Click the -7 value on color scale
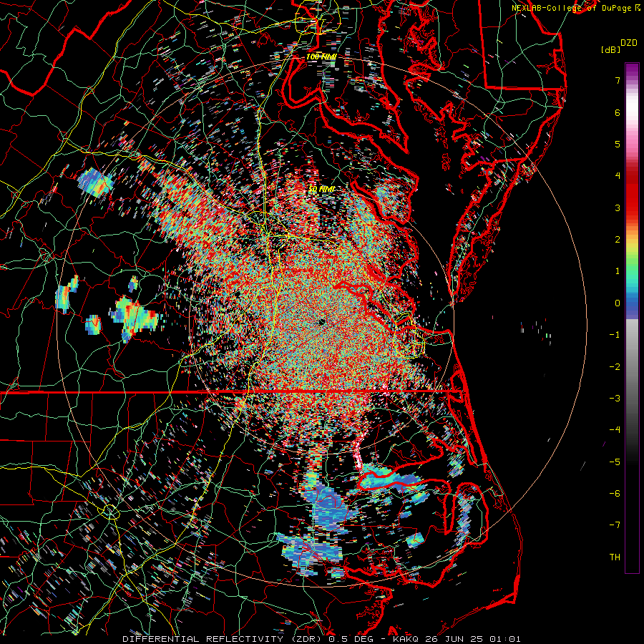This screenshot has width=644, height=644. click(x=615, y=525)
